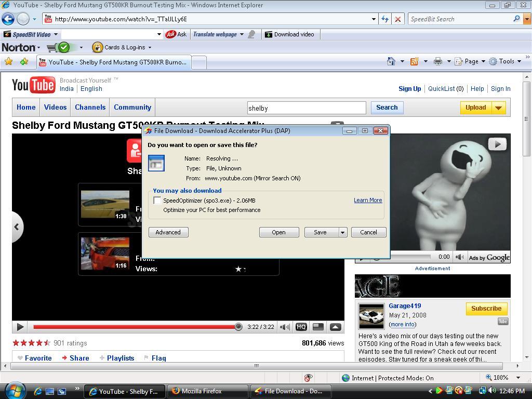532x399 pixels.
Task: Open a new blank browser tab
Action: click(x=199, y=62)
